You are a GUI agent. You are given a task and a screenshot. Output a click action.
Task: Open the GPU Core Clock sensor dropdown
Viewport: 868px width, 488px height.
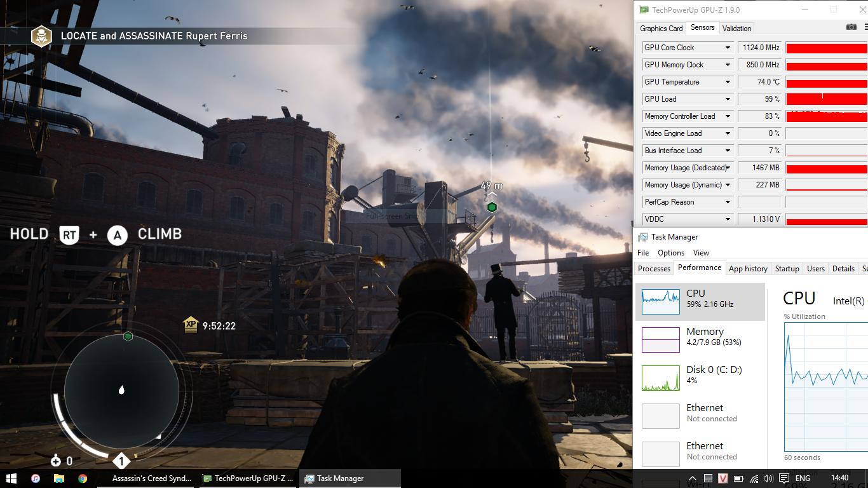728,48
